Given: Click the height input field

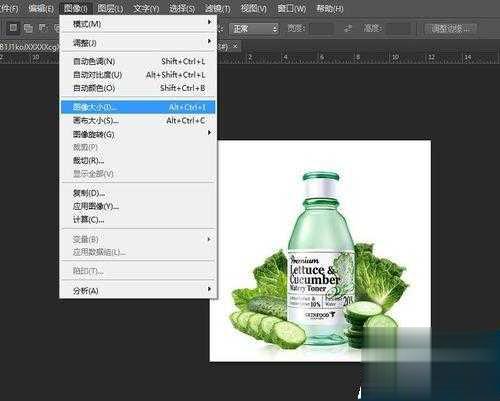Looking at the screenshot, I should 398,29.
